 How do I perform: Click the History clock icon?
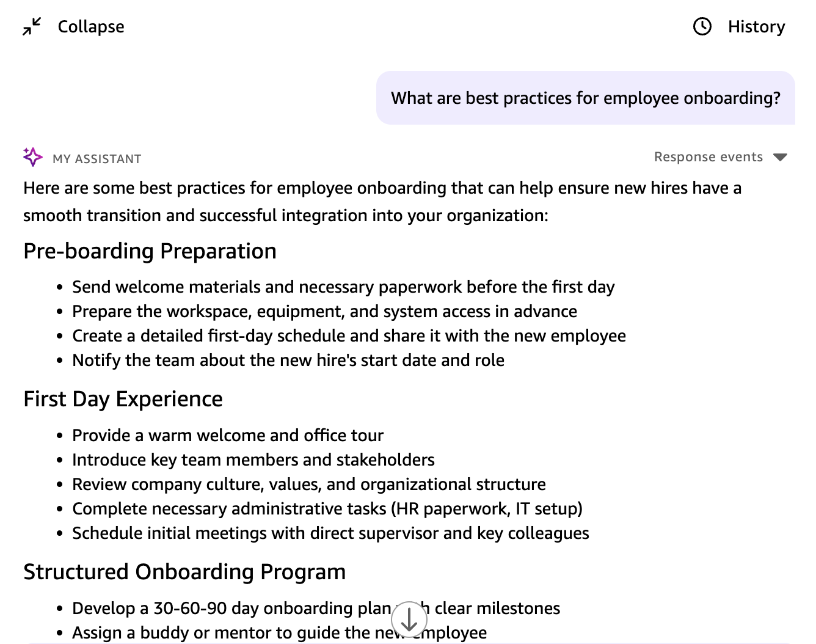tap(702, 27)
